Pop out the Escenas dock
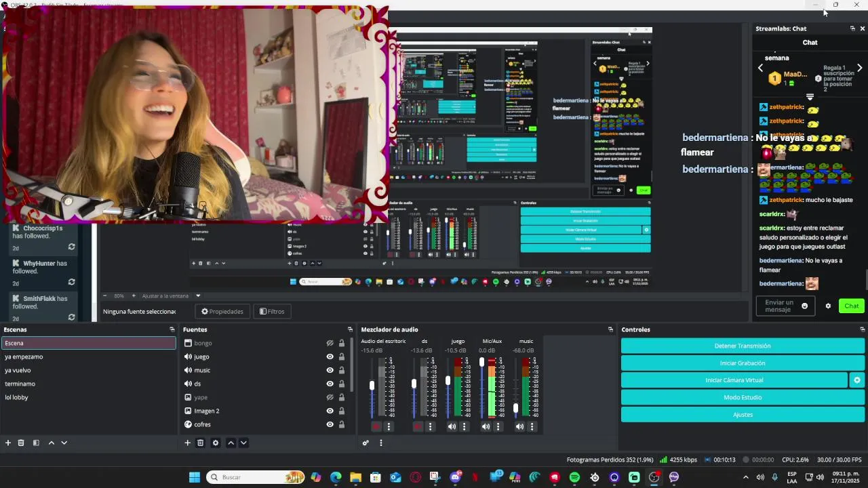Image resolution: width=868 pixels, height=488 pixels. pyautogui.click(x=172, y=329)
